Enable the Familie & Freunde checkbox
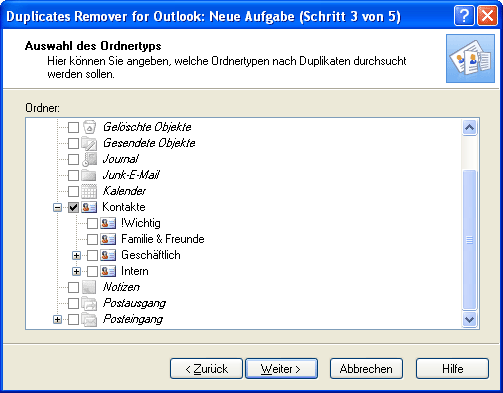 [92, 239]
